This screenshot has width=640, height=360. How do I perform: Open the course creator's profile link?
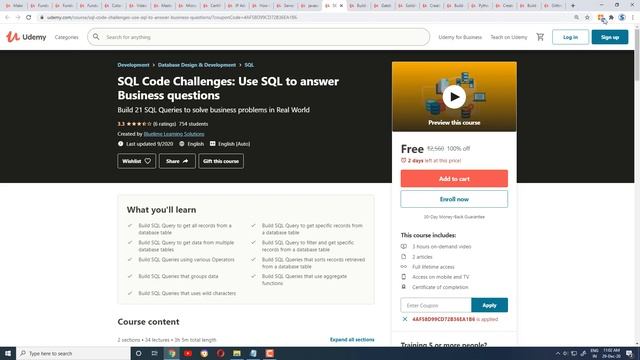pyautogui.click(x=174, y=134)
